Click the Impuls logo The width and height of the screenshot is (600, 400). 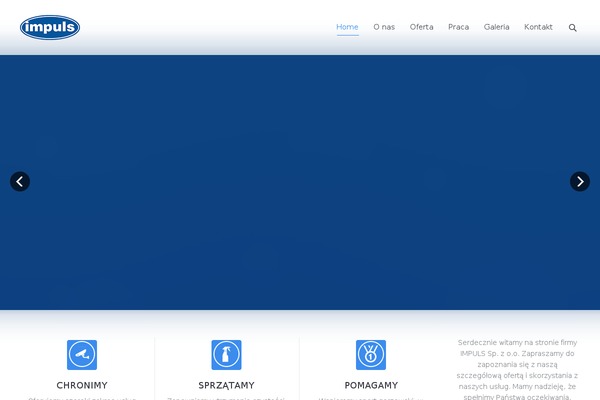pyautogui.click(x=50, y=27)
